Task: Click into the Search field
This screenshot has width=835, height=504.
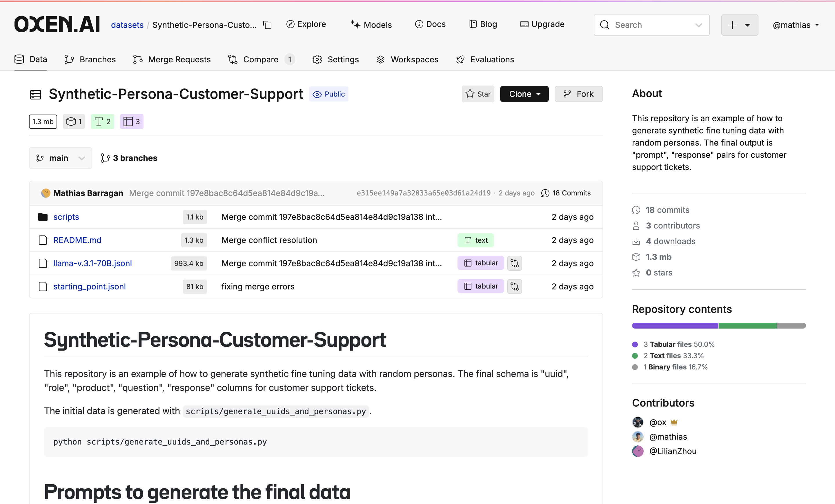Action: click(651, 25)
